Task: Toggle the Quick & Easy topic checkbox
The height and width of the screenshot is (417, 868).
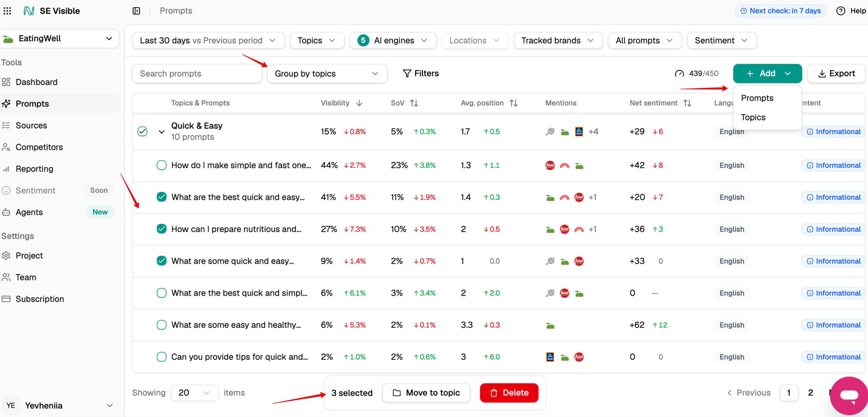Action: click(142, 131)
